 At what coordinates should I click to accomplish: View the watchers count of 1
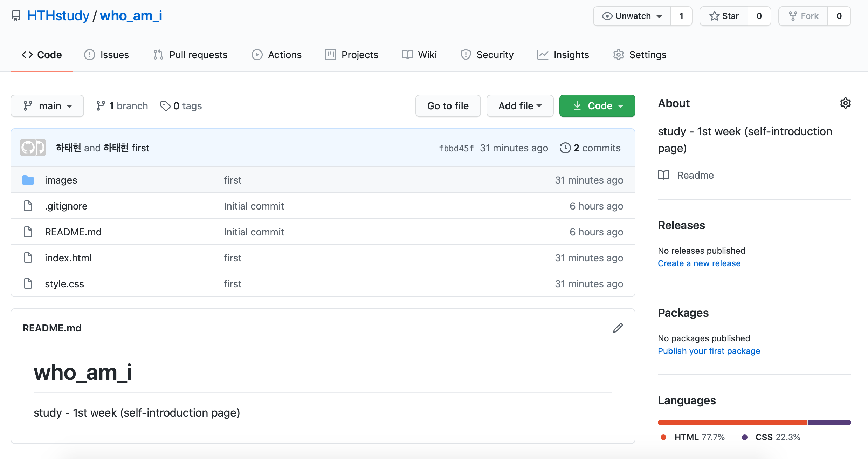click(x=681, y=16)
